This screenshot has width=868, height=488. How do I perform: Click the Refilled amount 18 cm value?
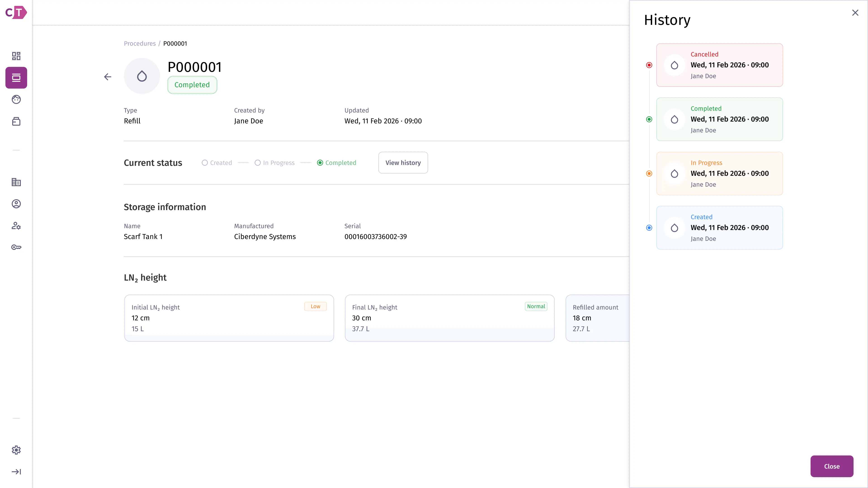coord(582,318)
